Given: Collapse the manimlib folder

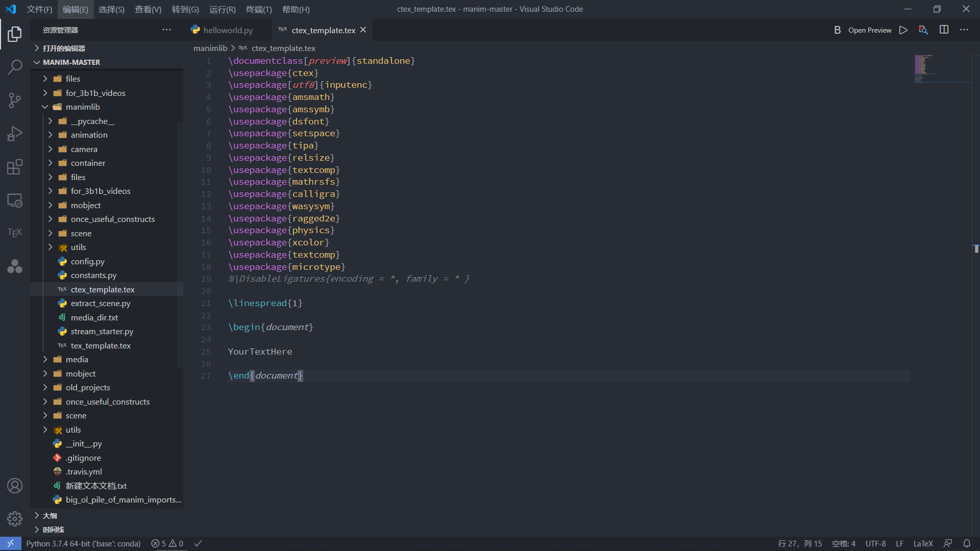Looking at the screenshot, I should (107, 107).
